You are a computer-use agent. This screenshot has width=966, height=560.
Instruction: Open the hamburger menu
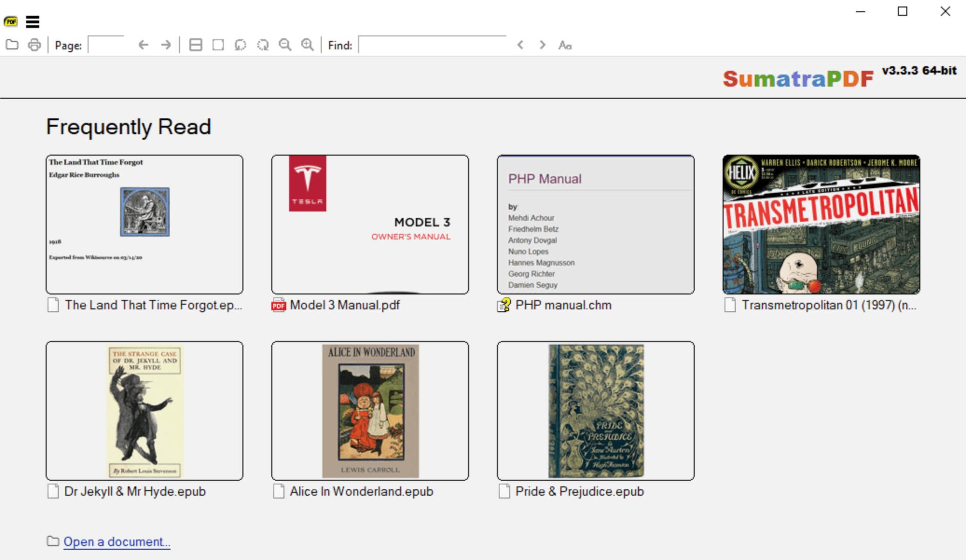point(32,21)
